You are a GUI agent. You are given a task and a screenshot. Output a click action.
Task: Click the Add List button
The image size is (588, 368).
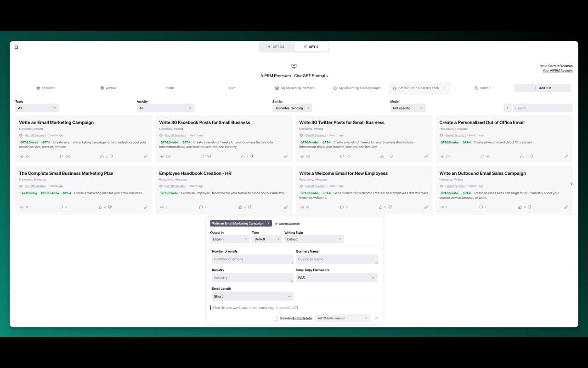(543, 88)
